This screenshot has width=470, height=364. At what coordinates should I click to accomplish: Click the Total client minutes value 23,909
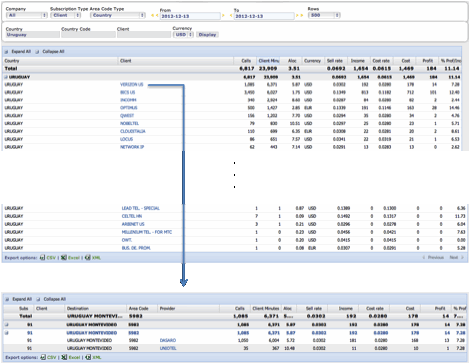268,69
